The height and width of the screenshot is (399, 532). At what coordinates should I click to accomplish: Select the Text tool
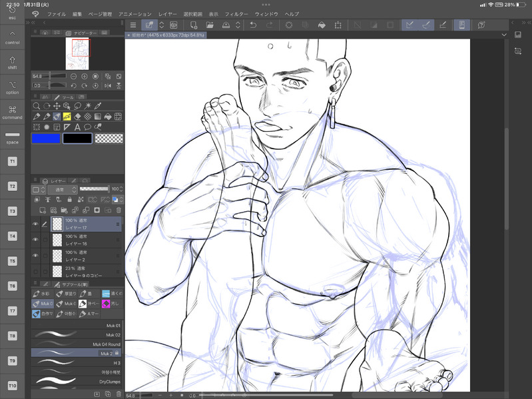(x=77, y=127)
